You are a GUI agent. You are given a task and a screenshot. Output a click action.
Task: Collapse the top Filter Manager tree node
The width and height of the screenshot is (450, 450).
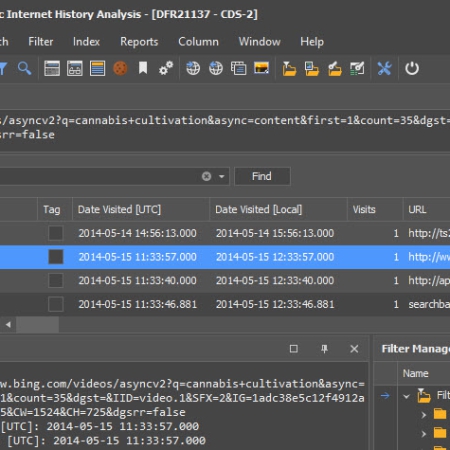pyautogui.click(x=406, y=396)
